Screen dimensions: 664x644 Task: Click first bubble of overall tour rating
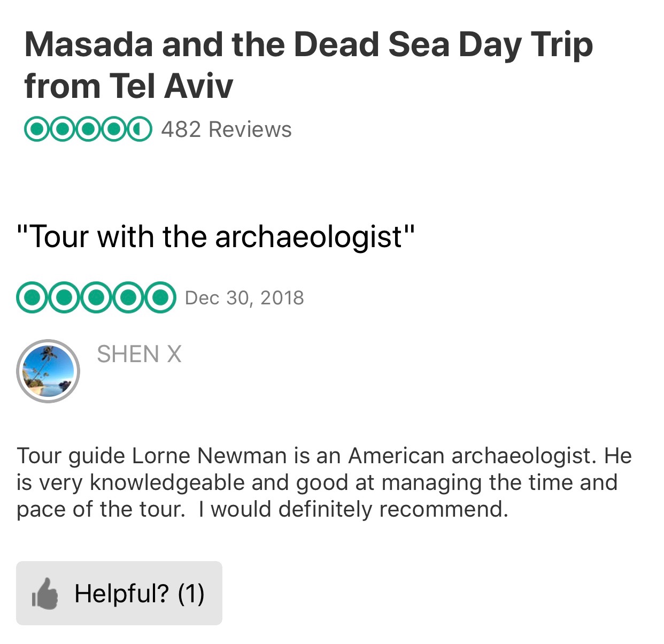37,129
